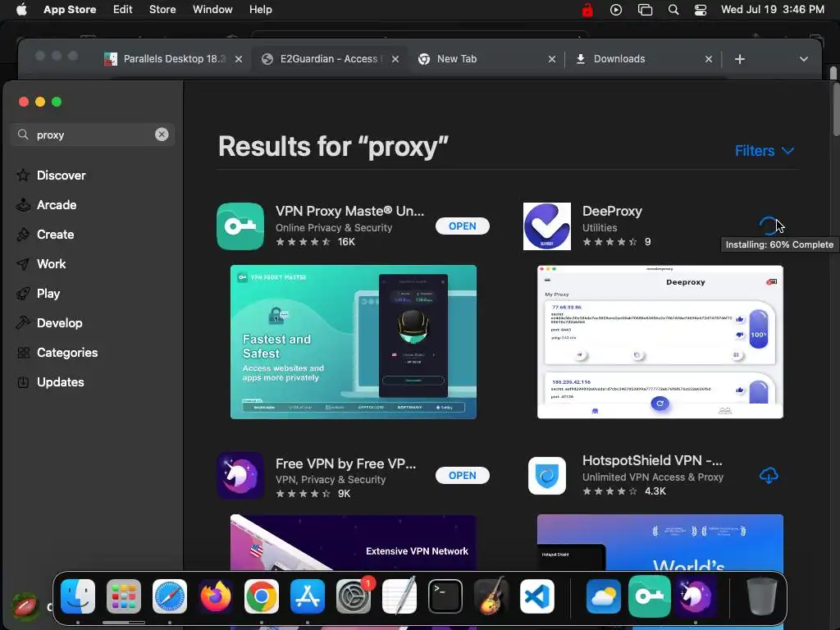Open the unicorn Free VPN Dock icon

point(696,596)
